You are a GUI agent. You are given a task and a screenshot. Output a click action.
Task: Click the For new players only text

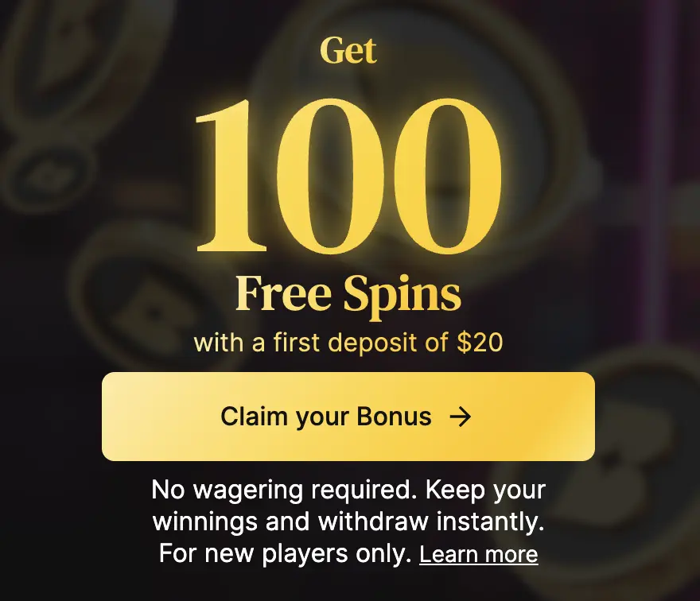coord(286,554)
